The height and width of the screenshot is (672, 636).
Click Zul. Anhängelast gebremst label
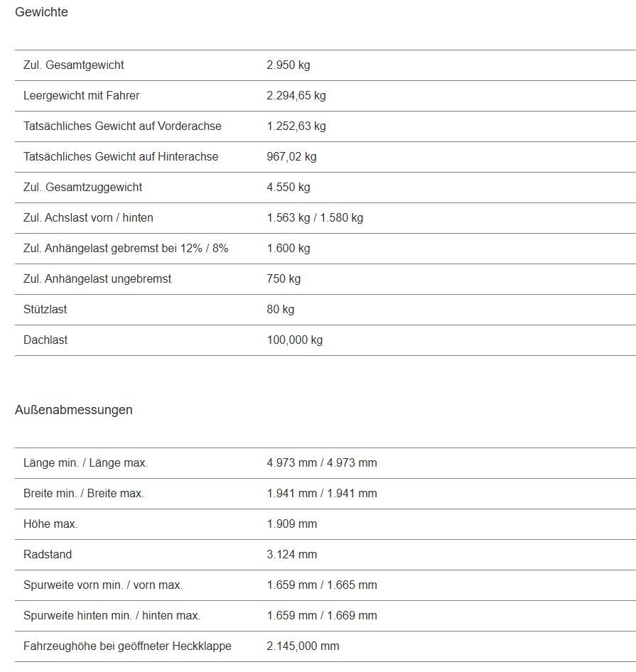click(x=126, y=249)
